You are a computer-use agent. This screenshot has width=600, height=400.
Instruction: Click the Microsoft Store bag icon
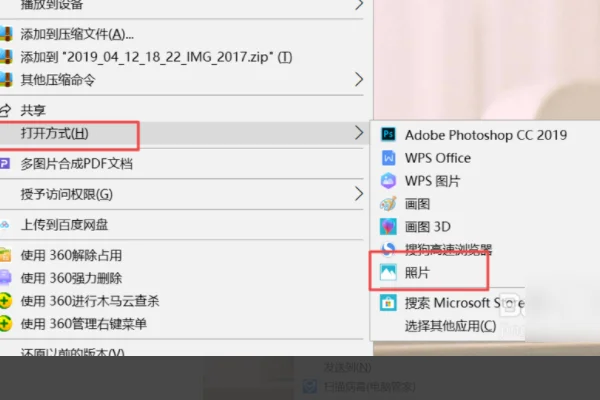click(388, 303)
